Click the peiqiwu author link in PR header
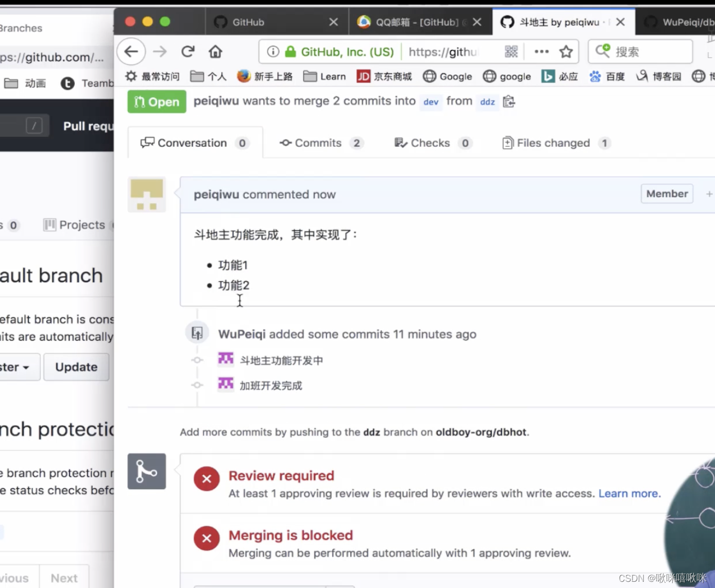Image resolution: width=715 pixels, height=588 pixels. click(216, 101)
